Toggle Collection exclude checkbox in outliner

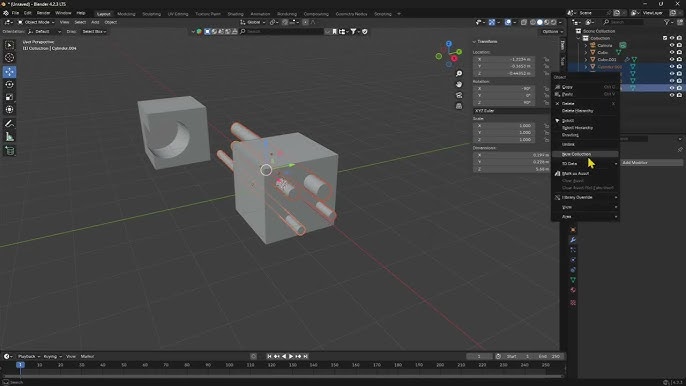pos(665,38)
